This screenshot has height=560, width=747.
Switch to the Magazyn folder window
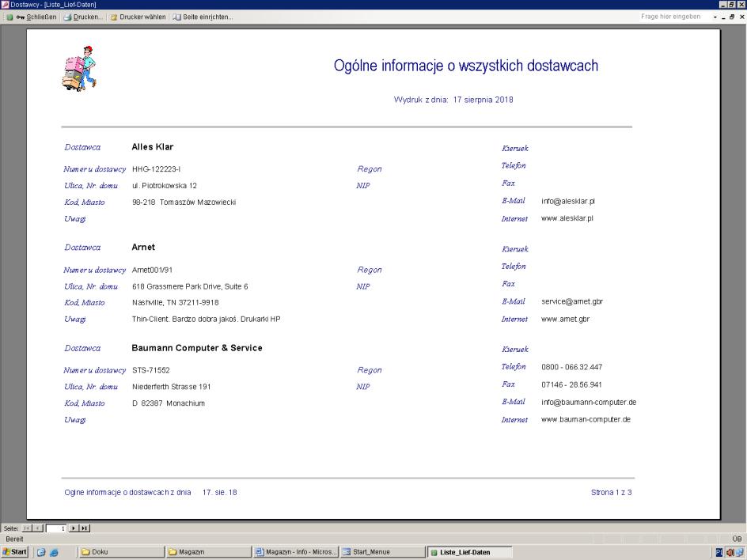click(207, 552)
